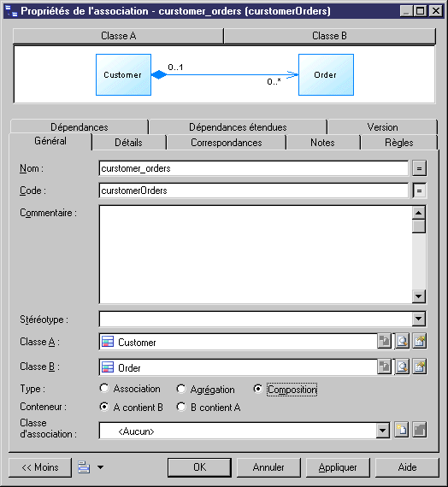Click inside the Nom text field

pyautogui.click(x=253, y=168)
